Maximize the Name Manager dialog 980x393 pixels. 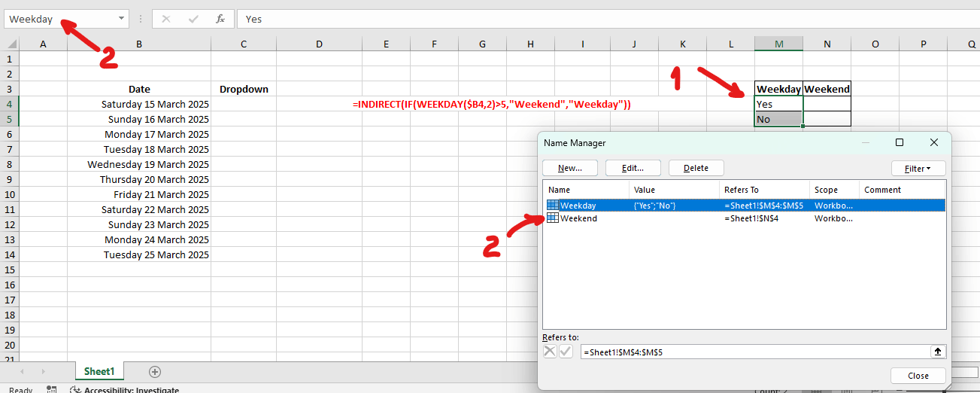coord(900,142)
